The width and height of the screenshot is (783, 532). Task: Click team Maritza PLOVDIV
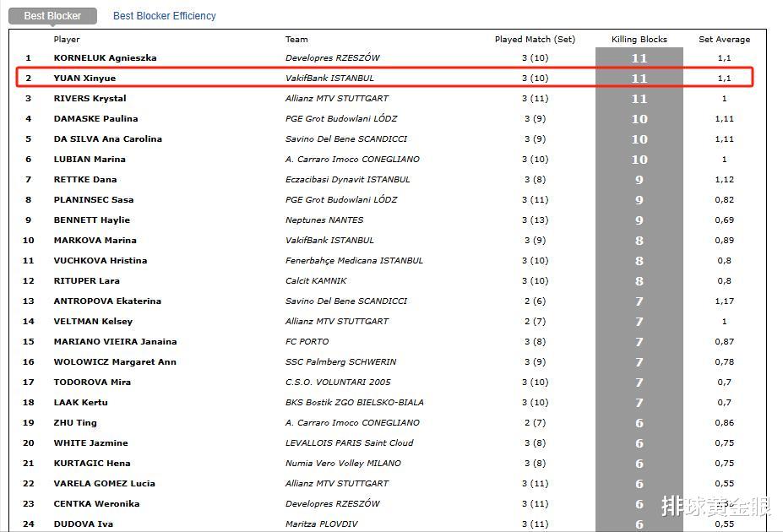pyautogui.click(x=322, y=524)
